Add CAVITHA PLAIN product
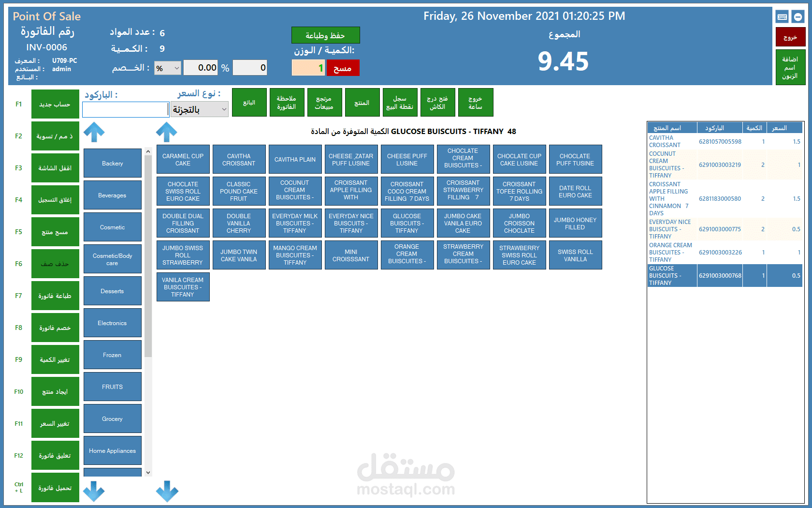Screen dimensions: 812x508 pyautogui.click(x=295, y=160)
